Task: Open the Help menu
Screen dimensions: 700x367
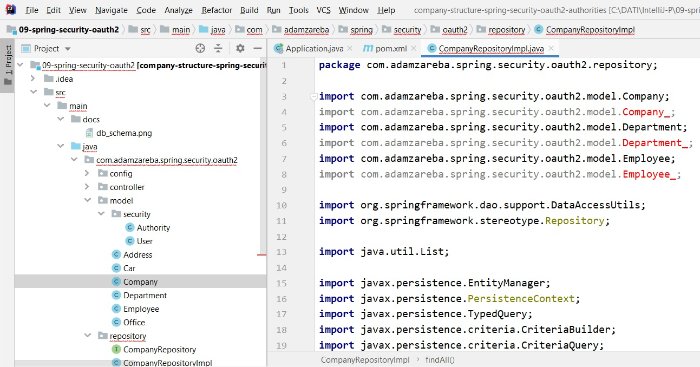Action: tap(386, 10)
